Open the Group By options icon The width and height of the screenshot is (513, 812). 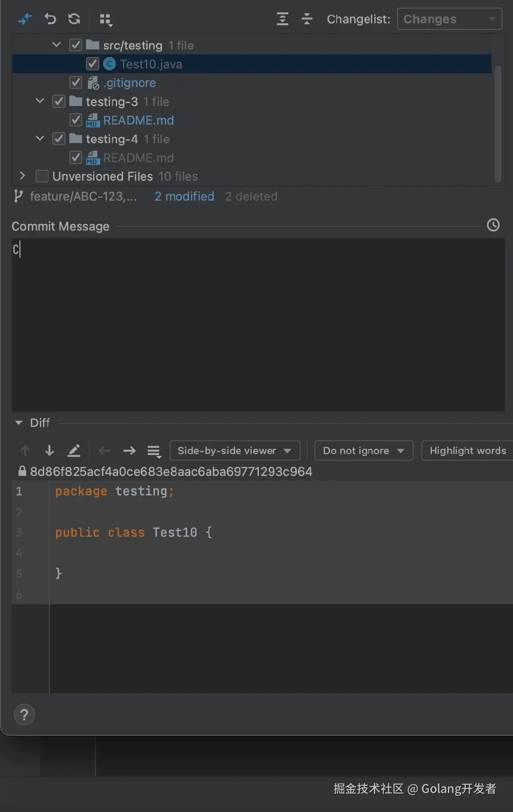click(105, 19)
